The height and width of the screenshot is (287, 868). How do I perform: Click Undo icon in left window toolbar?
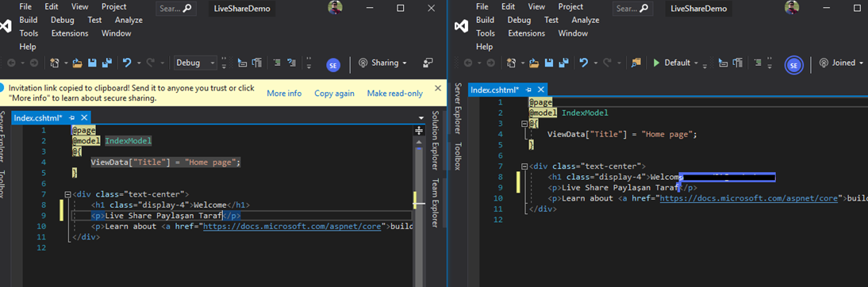127,63
